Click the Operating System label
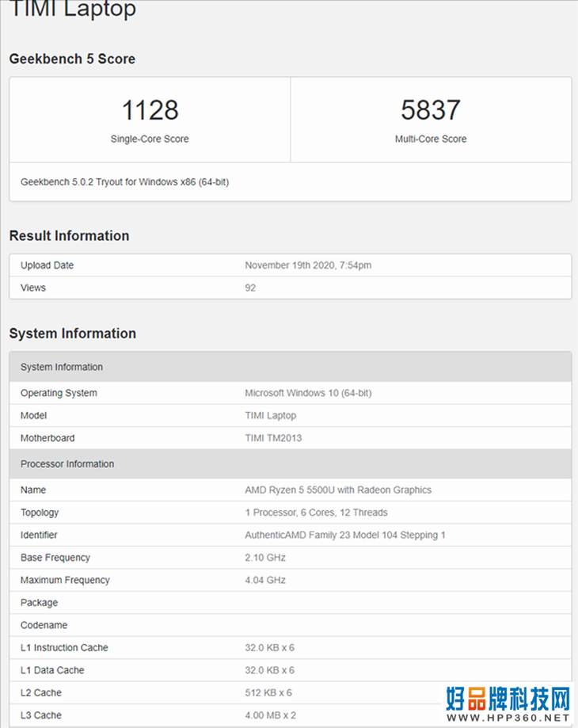This screenshot has width=578, height=728. coord(59,393)
